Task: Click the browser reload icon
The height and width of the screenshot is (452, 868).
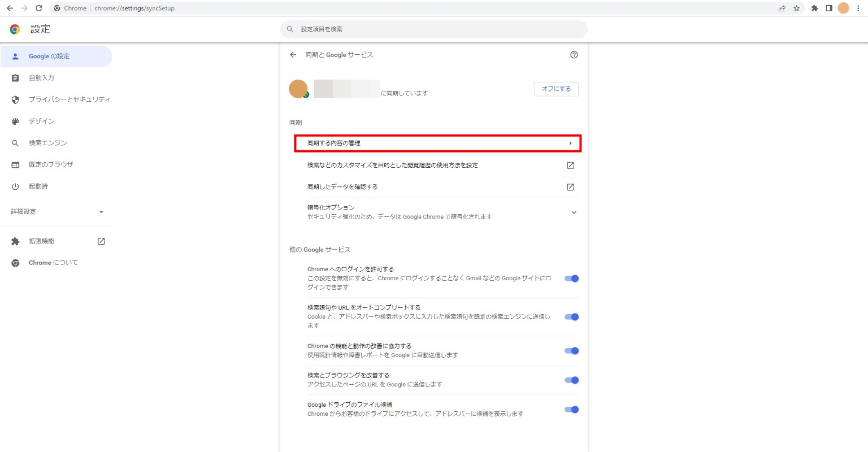Action: (x=38, y=8)
